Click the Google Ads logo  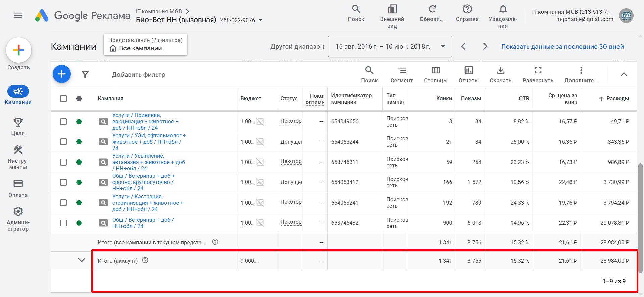click(82, 15)
